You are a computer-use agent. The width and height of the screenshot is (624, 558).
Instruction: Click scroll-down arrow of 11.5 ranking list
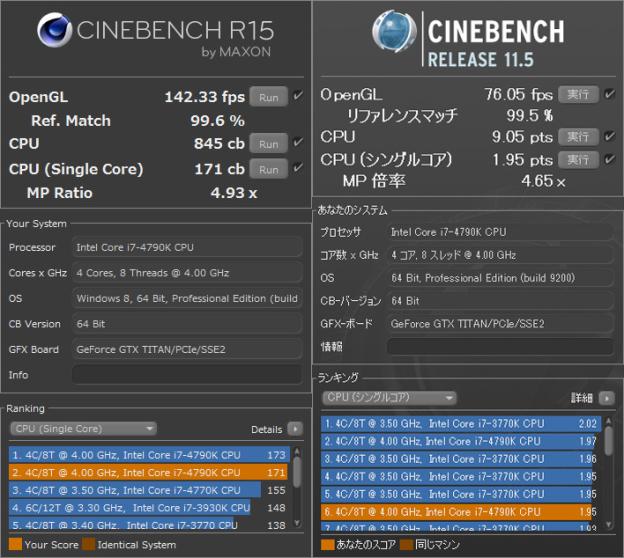[608, 525]
